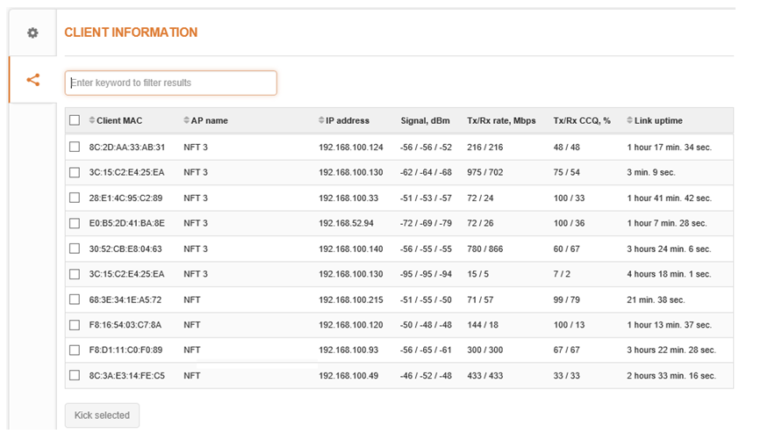Focus the keyword filter input field
768x448 pixels.
[170, 83]
